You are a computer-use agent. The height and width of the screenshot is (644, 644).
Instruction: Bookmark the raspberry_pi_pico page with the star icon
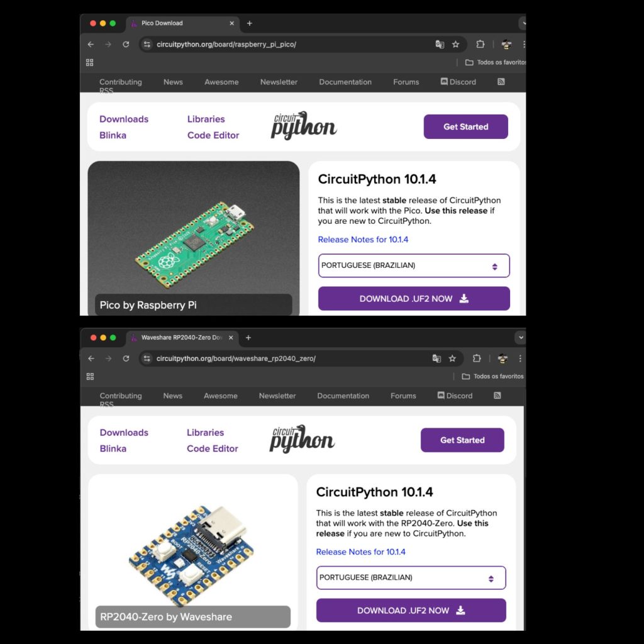pos(455,45)
